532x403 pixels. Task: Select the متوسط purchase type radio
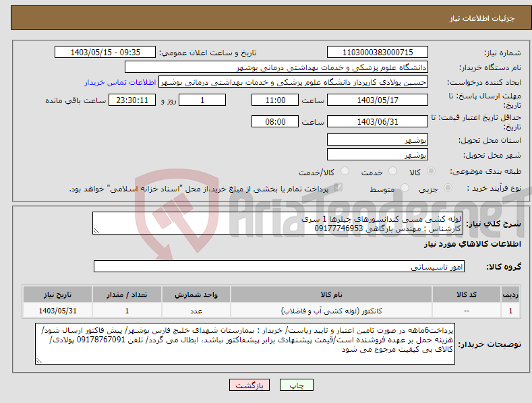pyautogui.click(x=405, y=188)
